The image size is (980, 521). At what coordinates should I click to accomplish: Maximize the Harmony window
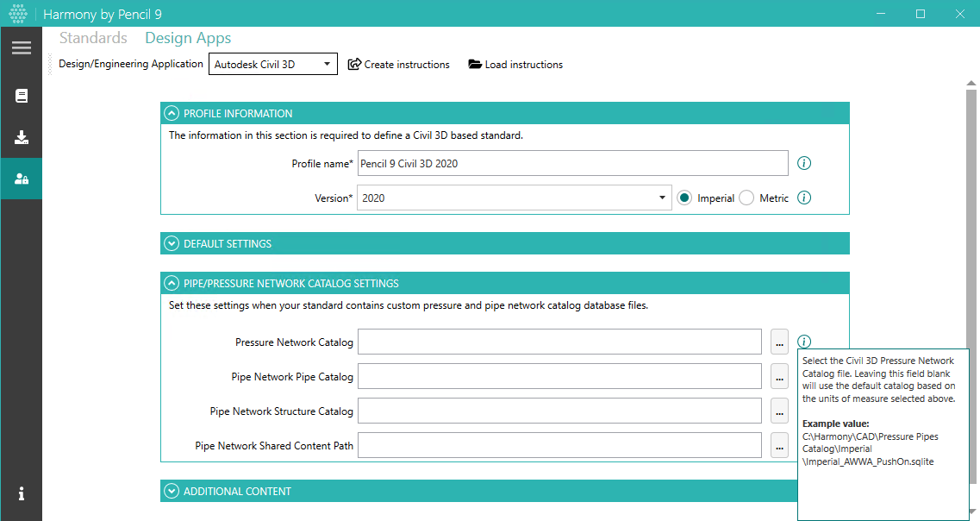921,14
